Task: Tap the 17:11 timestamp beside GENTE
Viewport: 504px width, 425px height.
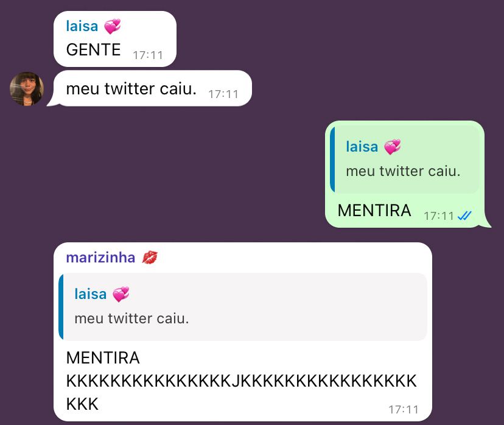Action: click(148, 55)
